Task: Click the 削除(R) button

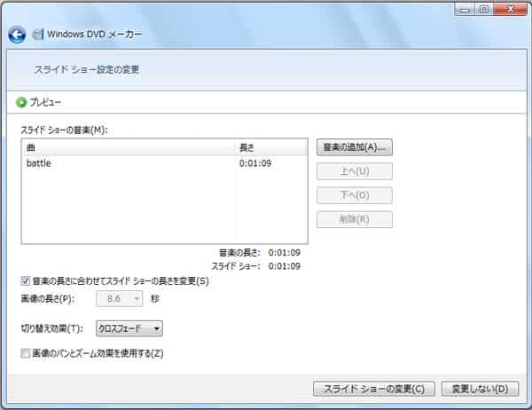Action: (355, 219)
